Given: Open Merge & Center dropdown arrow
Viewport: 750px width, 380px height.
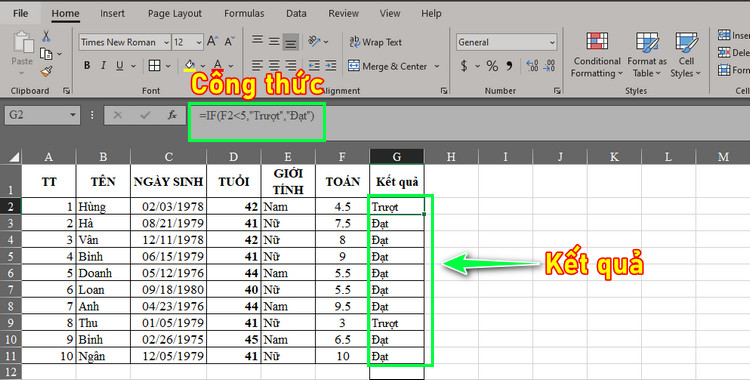Looking at the screenshot, I should 437,66.
